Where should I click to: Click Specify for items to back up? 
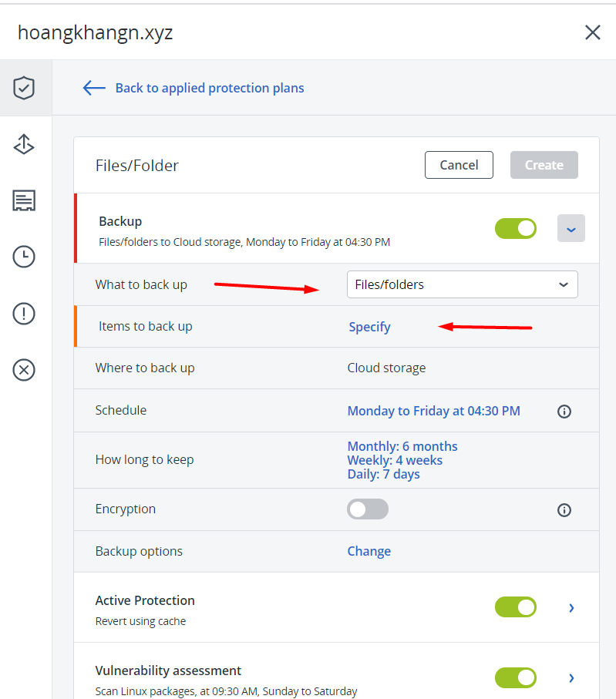(x=369, y=327)
